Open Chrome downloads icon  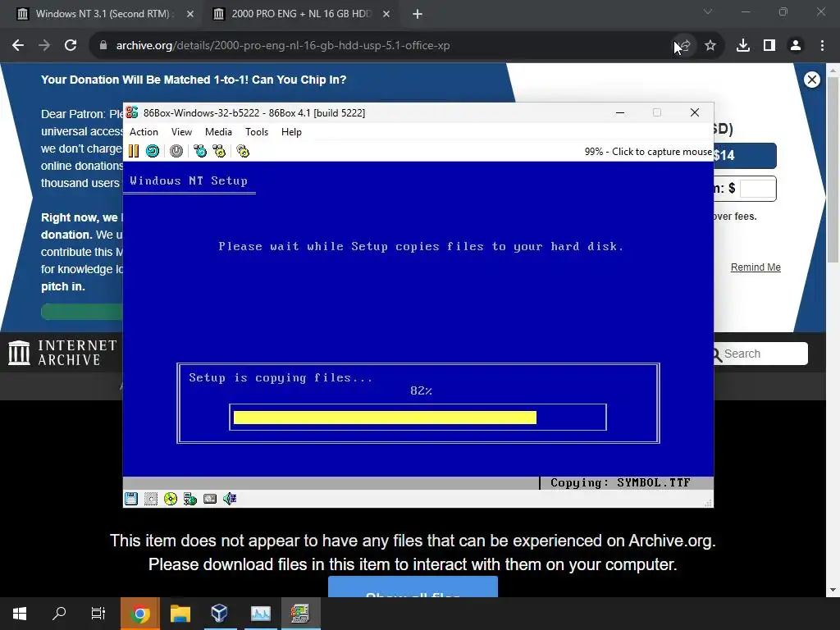pyautogui.click(x=743, y=46)
